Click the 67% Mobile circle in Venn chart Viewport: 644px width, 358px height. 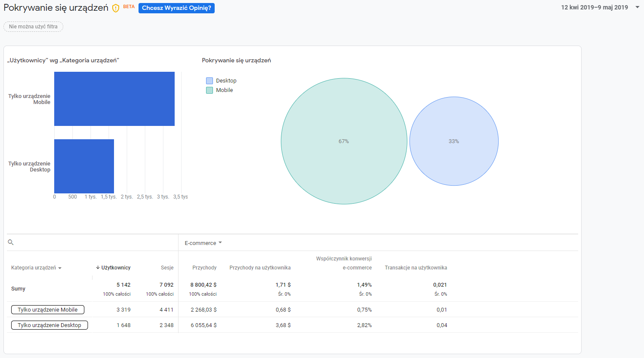click(x=344, y=141)
